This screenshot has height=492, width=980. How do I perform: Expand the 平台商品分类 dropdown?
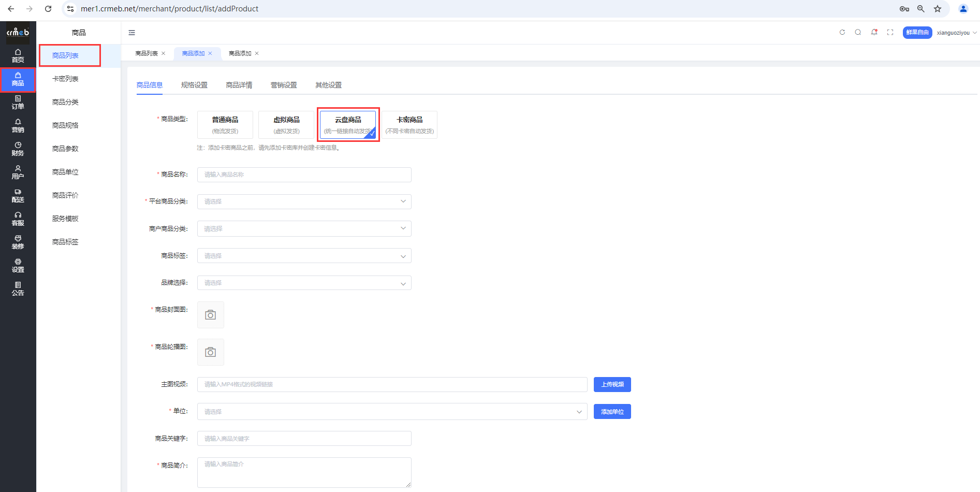(x=304, y=201)
